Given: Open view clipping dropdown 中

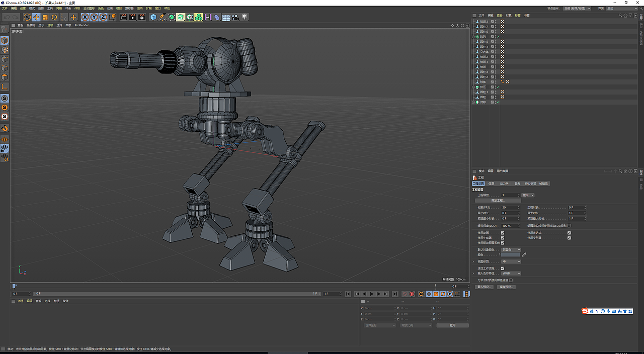Looking at the screenshot, I should pyautogui.click(x=511, y=261).
